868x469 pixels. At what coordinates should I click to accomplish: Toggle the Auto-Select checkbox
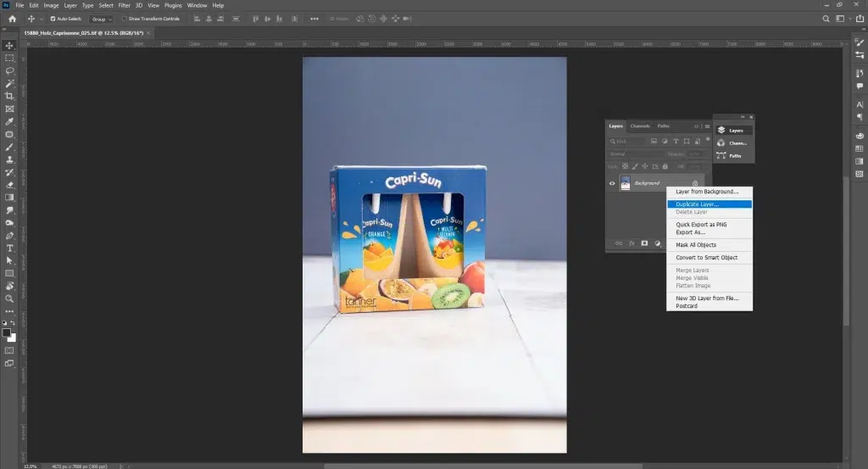click(x=53, y=19)
